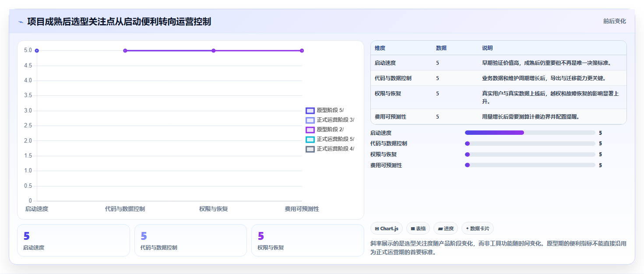Click the 权限与恢复 progress bar
Viewport: 644px width, 274px height.
tap(530, 155)
